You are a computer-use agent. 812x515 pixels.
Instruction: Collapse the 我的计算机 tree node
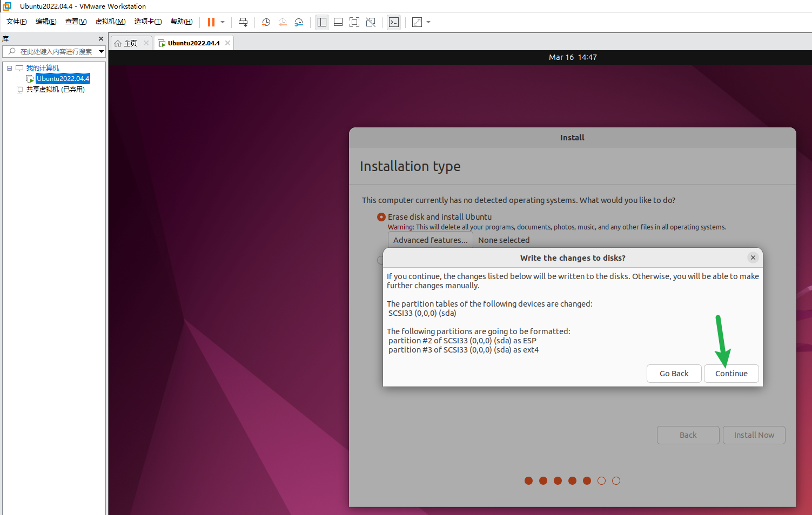point(9,68)
